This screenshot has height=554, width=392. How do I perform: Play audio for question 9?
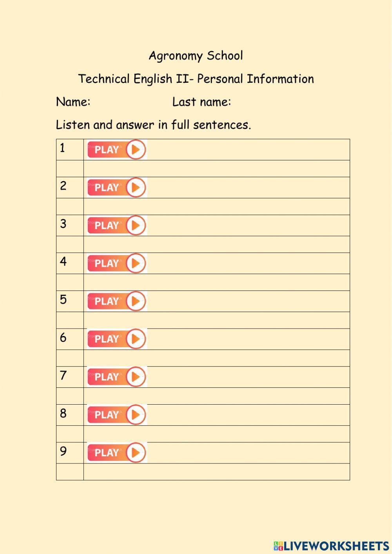click(x=116, y=452)
